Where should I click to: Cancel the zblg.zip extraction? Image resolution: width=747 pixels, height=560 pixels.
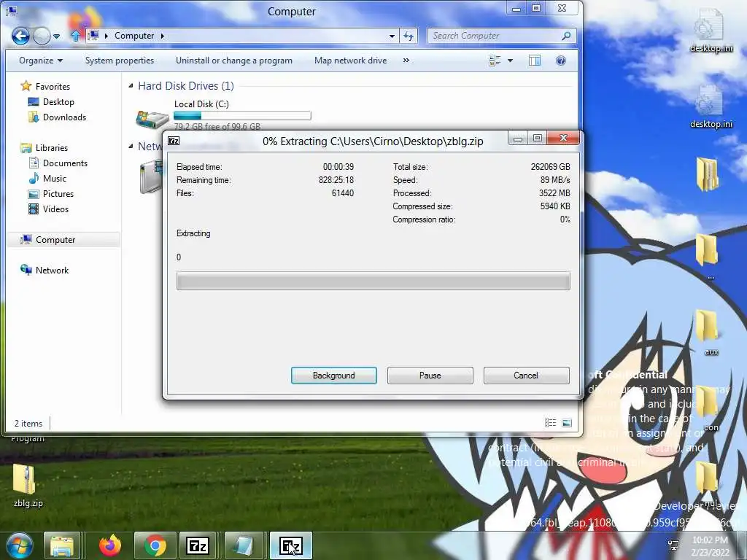526,376
